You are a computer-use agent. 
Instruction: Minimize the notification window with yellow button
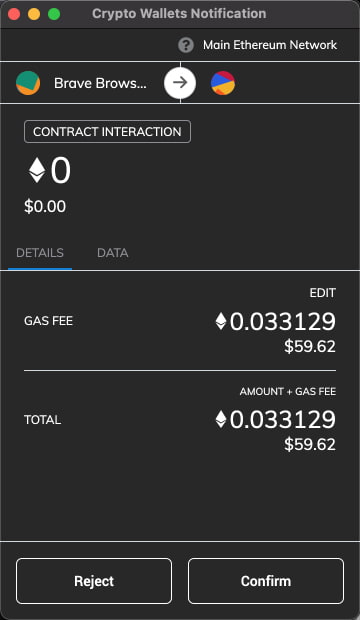tap(34, 14)
